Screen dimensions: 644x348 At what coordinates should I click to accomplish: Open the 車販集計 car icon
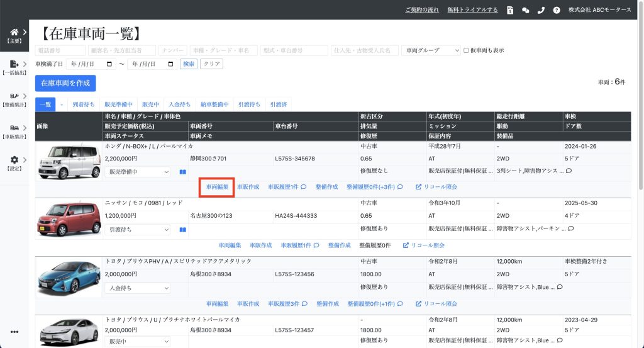pyautogui.click(x=14, y=128)
